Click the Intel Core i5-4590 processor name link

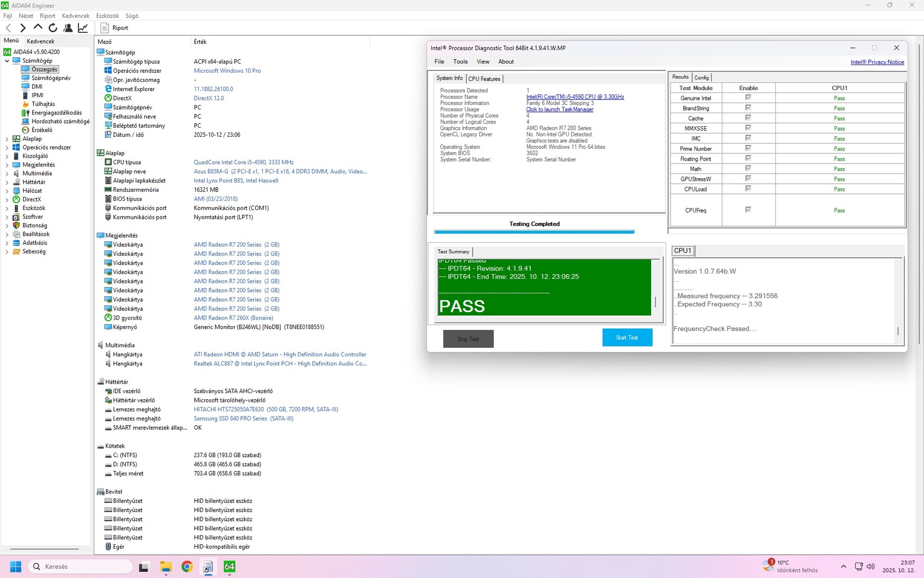(x=575, y=97)
